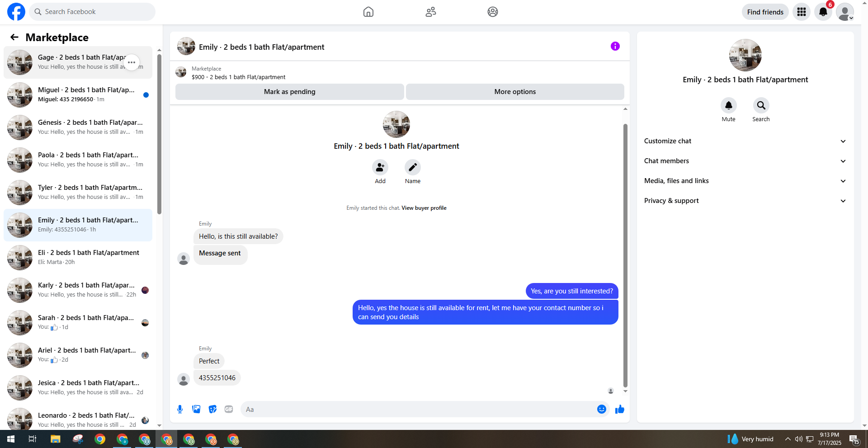Click the message bubble '4355251046'
This screenshot has height=448, width=868.
(x=217, y=378)
